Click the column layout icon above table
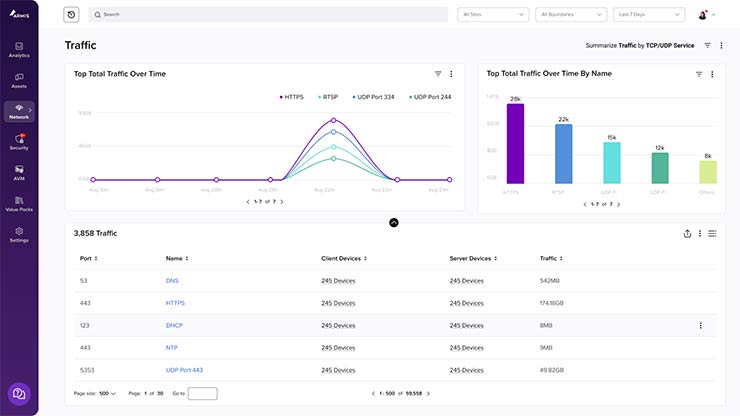Screen dimensions: 740x416 click(712, 233)
